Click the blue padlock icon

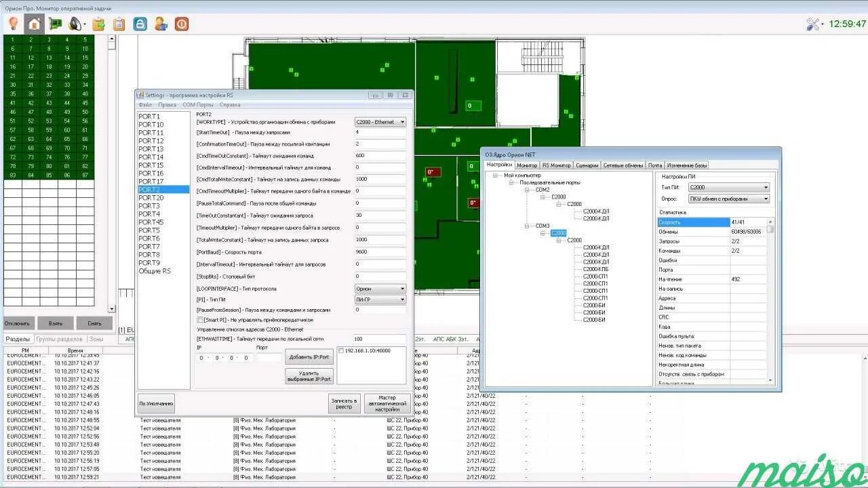coord(140,24)
